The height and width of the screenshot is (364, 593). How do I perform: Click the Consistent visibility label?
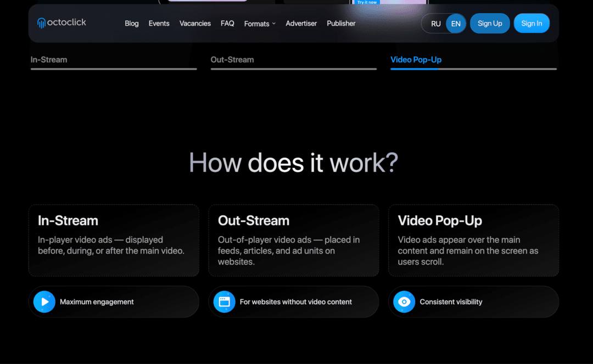click(451, 301)
